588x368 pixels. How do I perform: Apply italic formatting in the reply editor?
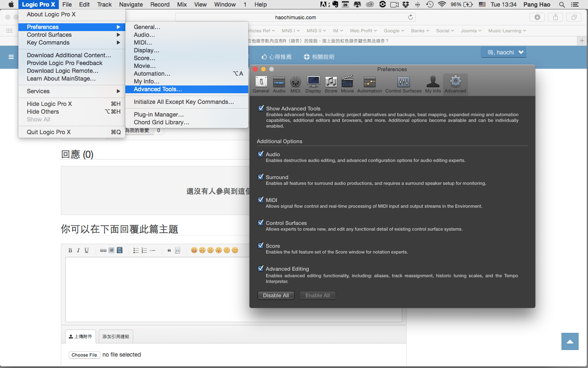tap(78, 250)
